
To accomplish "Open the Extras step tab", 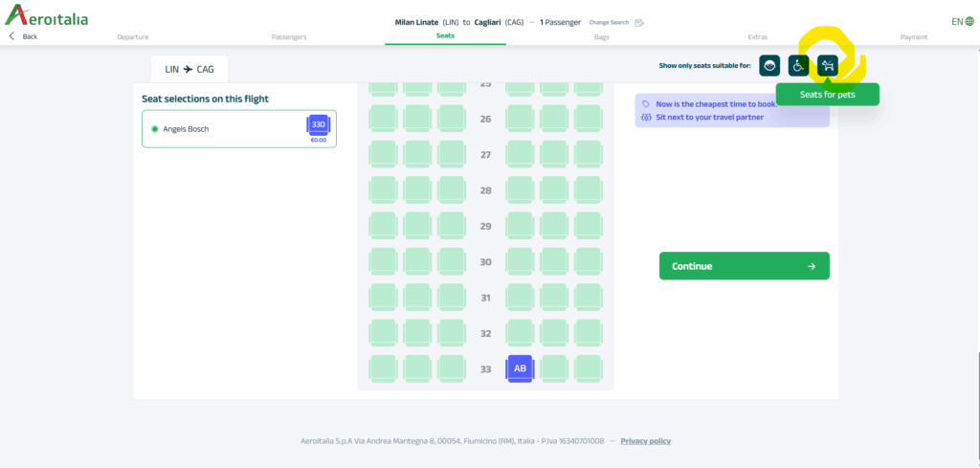I will coord(757,36).
